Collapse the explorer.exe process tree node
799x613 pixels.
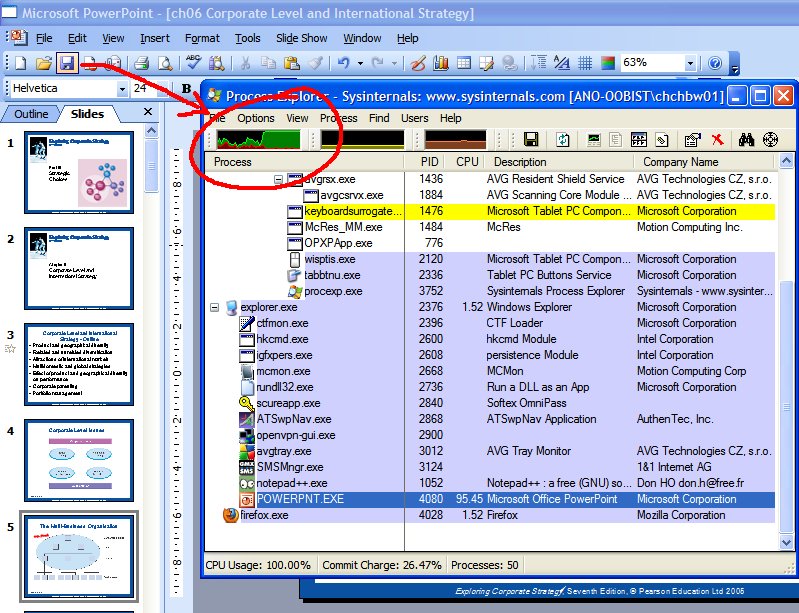tap(215, 307)
